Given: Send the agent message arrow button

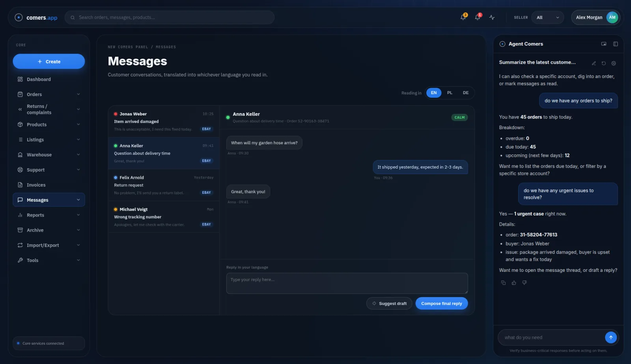Looking at the screenshot, I should tap(610, 337).
